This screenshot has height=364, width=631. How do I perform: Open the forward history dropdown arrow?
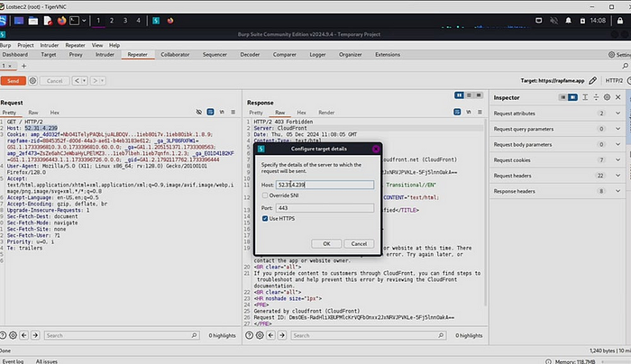point(102,81)
